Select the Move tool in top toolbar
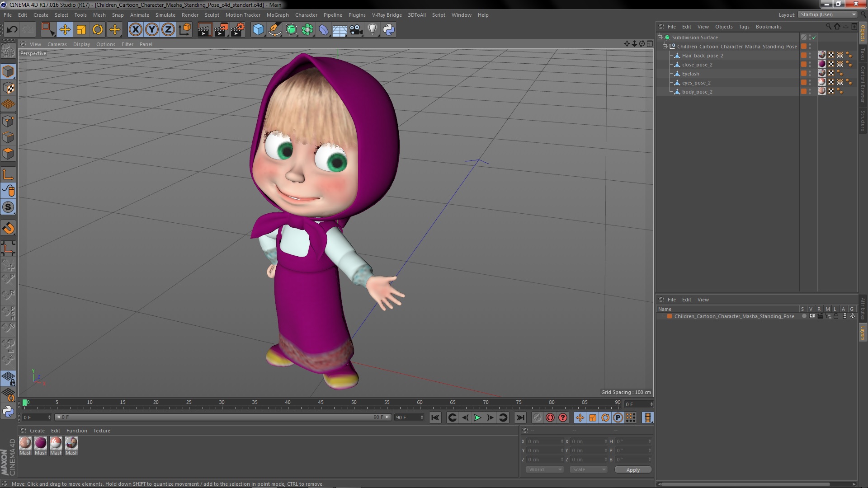Viewport: 868px width, 488px height. (65, 30)
